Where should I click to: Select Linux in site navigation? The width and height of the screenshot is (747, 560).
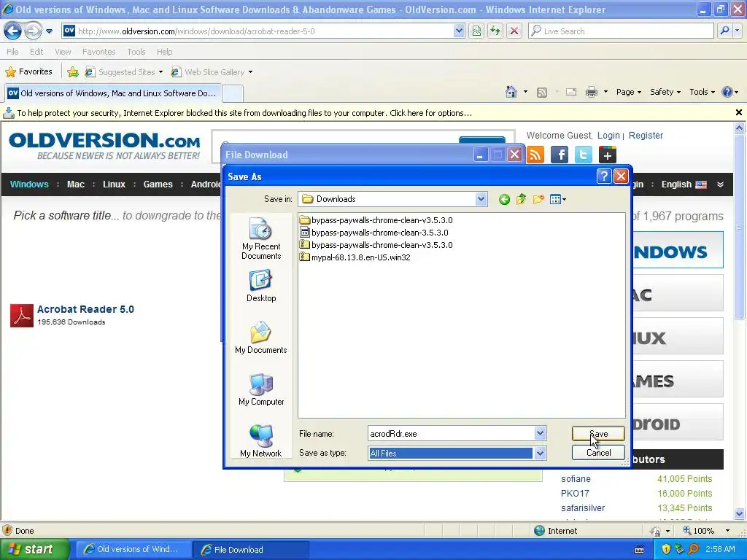point(114,184)
